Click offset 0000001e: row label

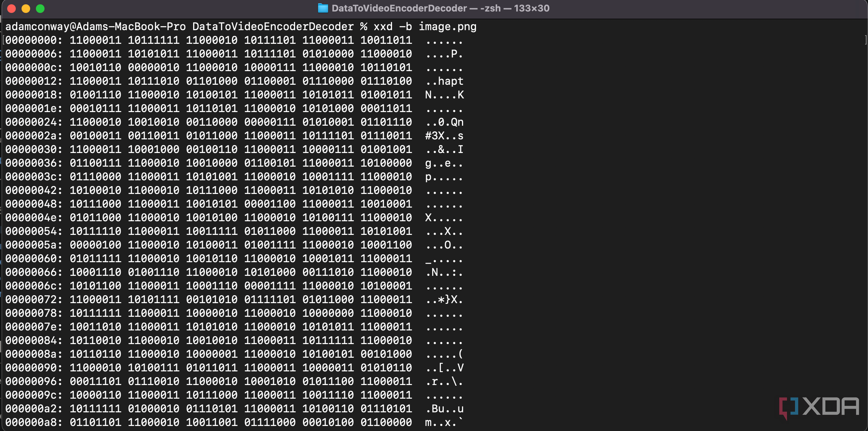click(x=34, y=108)
